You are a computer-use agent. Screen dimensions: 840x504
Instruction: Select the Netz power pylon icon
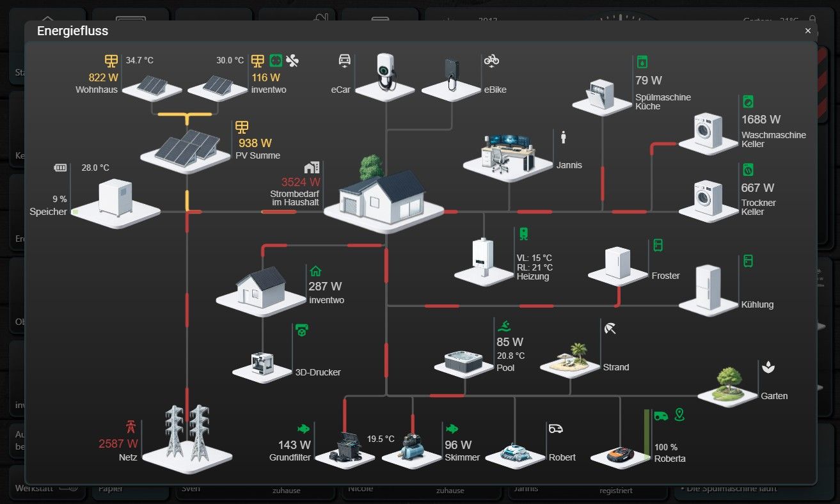click(x=131, y=426)
